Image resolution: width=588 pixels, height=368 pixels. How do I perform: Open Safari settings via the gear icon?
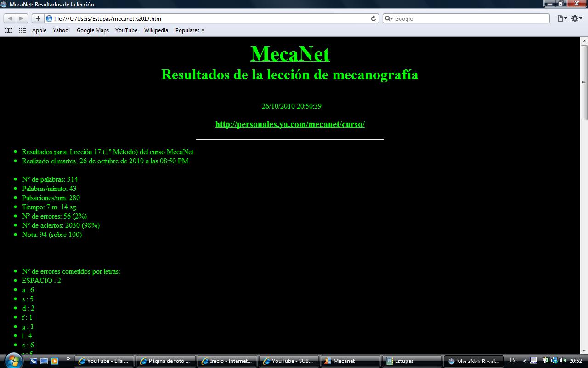(x=575, y=18)
